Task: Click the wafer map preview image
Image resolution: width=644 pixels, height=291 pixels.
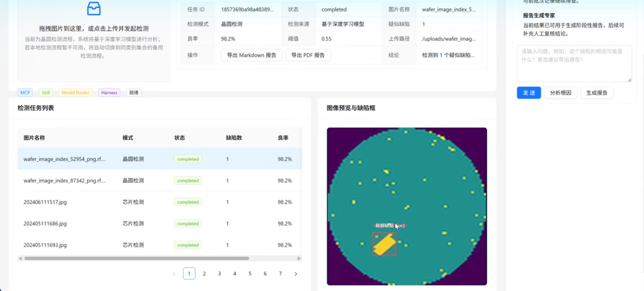Action: click(x=407, y=206)
